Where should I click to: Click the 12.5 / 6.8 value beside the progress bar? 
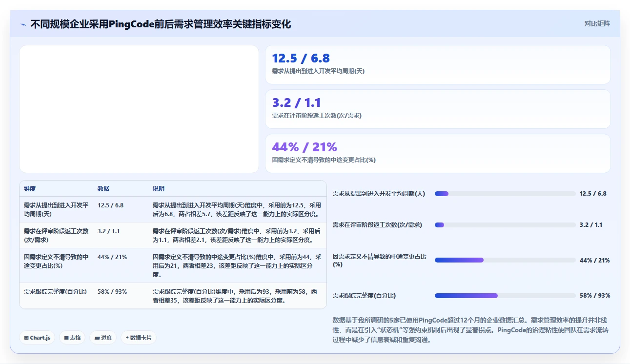click(x=593, y=194)
